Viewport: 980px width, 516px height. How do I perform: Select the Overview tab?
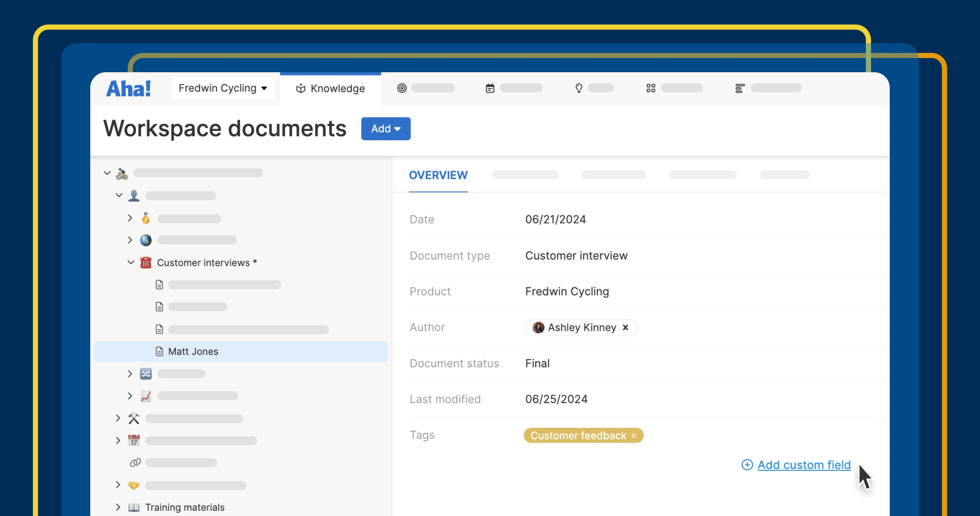438,175
